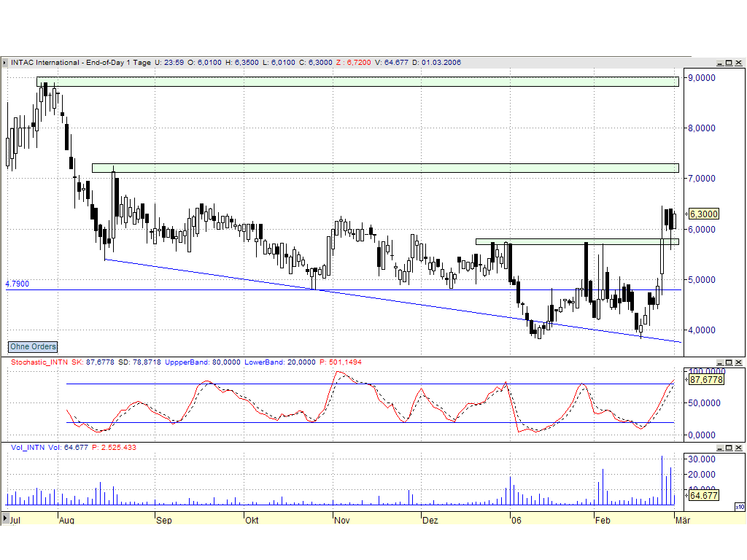The height and width of the screenshot is (560, 747).
Task: Maximize the Vol_INTN volume panel
Action: click(729, 448)
